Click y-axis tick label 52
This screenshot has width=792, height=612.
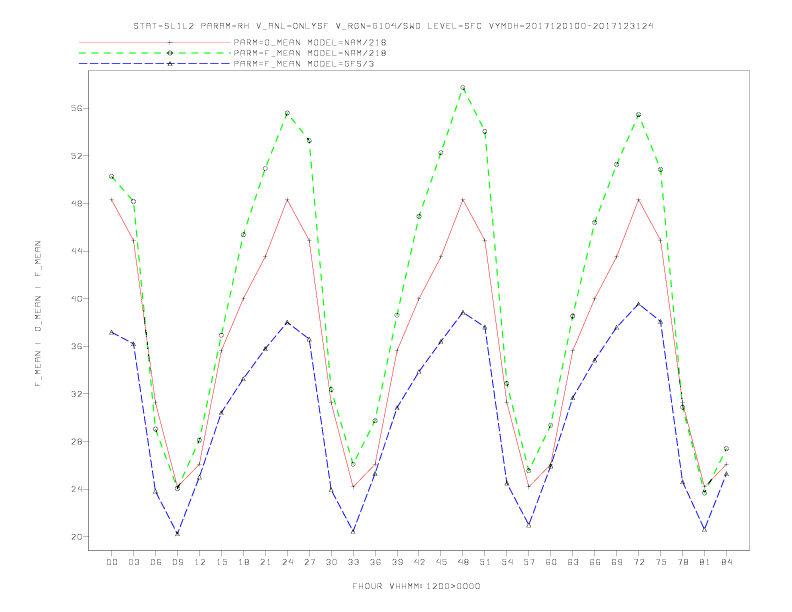click(76, 156)
